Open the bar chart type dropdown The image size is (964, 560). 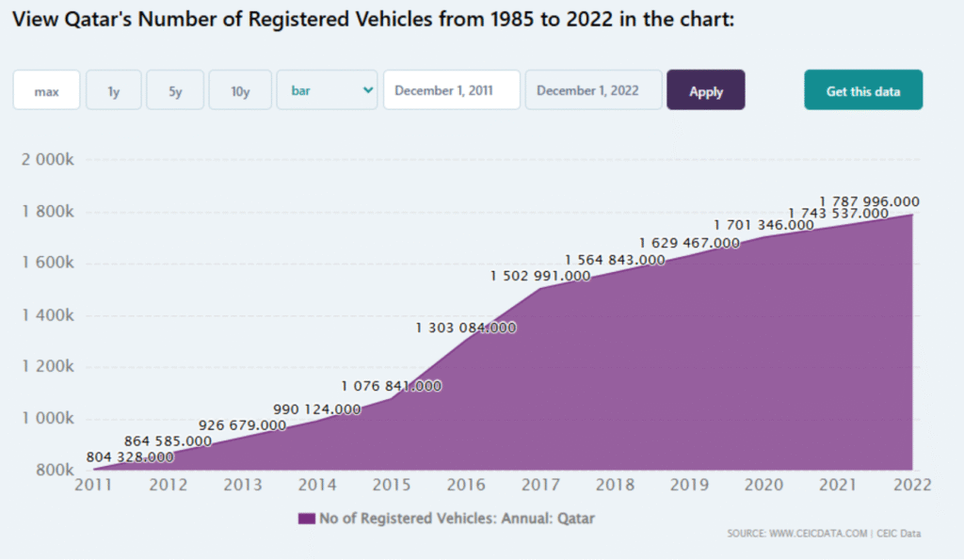click(x=327, y=90)
